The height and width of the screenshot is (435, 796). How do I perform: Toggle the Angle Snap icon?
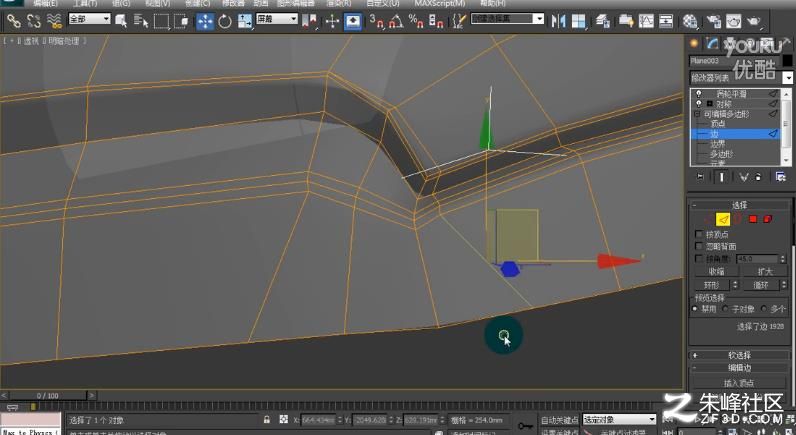(x=396, y=21)
